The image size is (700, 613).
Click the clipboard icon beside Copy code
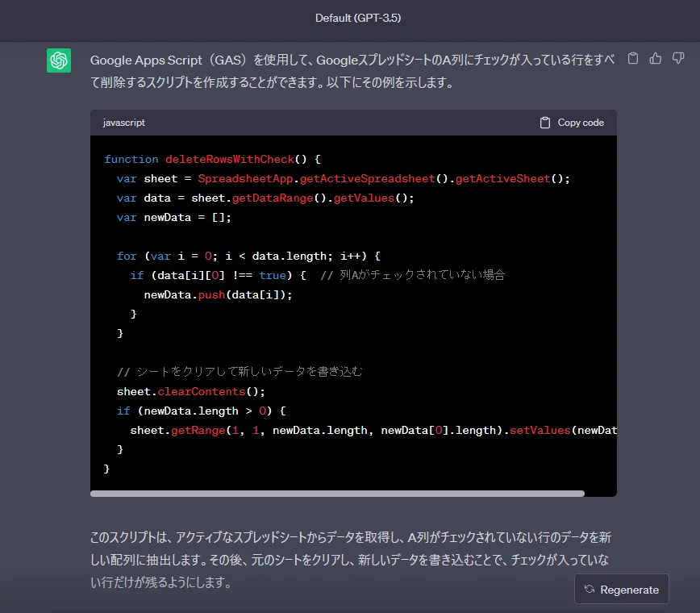pos(544,123)
